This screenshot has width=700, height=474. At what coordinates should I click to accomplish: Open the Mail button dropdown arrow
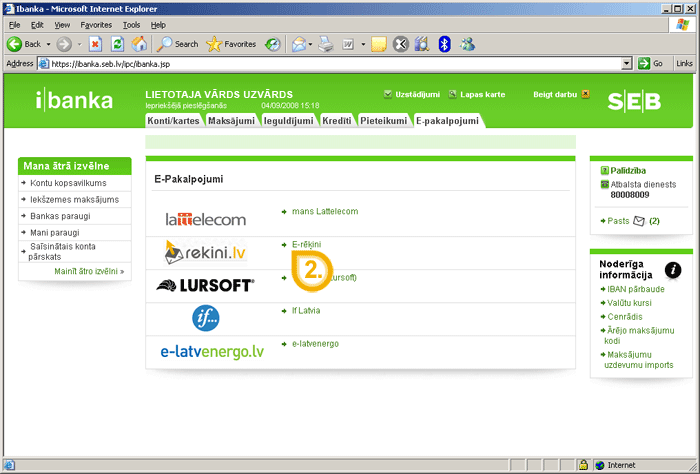tap(310, 44)
